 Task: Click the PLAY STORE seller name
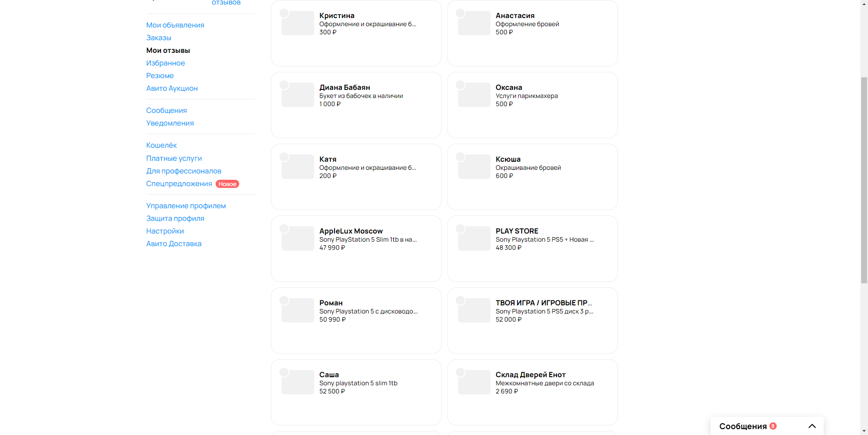[x=517, y=231]
